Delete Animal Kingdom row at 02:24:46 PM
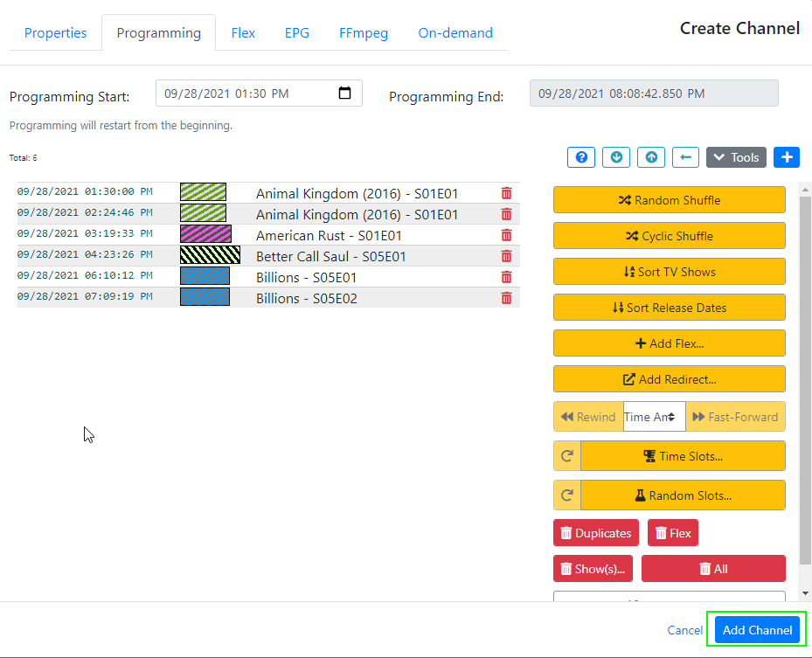The height and width of the screenshot is (658, 812). point(506,214)
